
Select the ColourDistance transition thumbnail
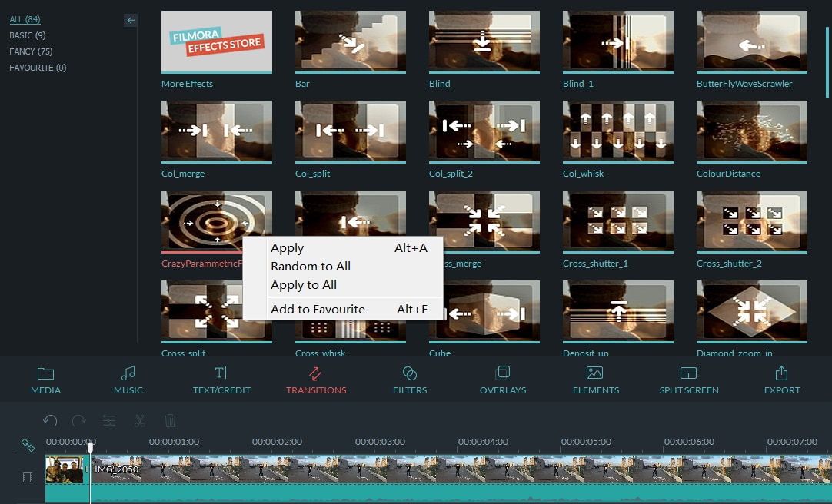point(751,131)
